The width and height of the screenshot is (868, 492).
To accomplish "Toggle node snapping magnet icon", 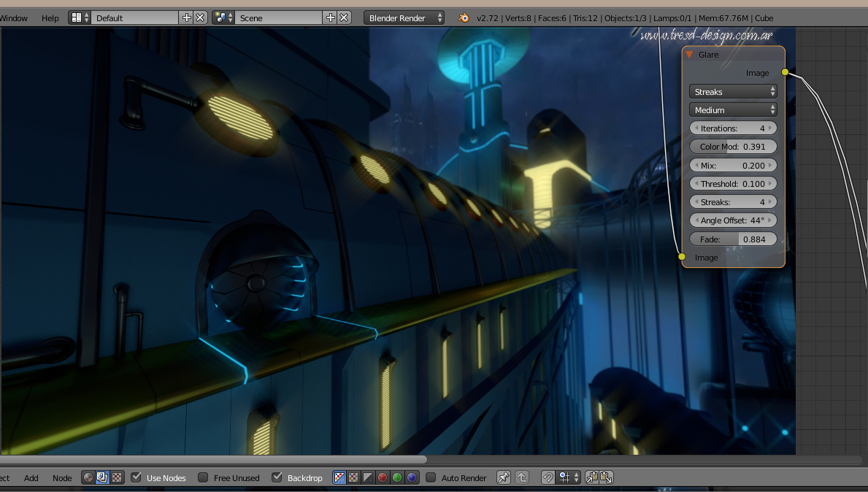I will point(548,477).
